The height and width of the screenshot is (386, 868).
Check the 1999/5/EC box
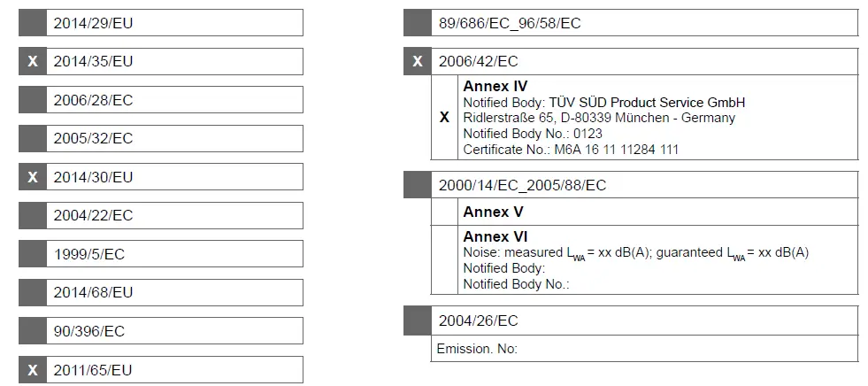[33, 254]
